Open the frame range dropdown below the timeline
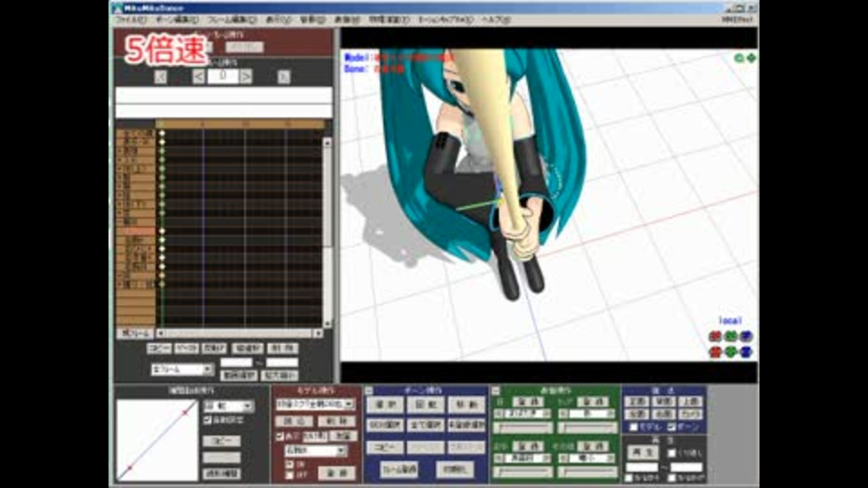 182,369
